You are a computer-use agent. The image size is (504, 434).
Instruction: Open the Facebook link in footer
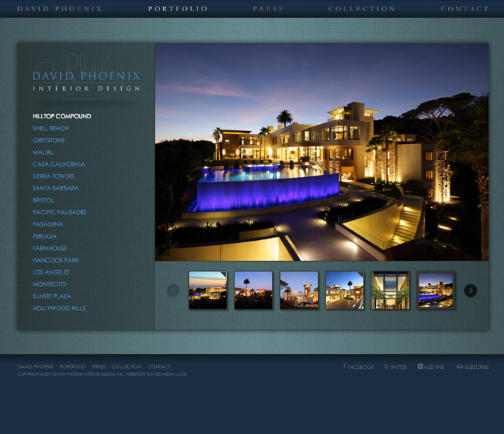pyautogui.click(x=358, y=367)
